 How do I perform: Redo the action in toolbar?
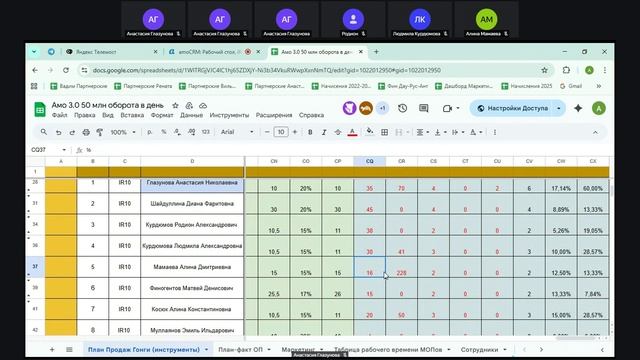click(x=72, y=132)
